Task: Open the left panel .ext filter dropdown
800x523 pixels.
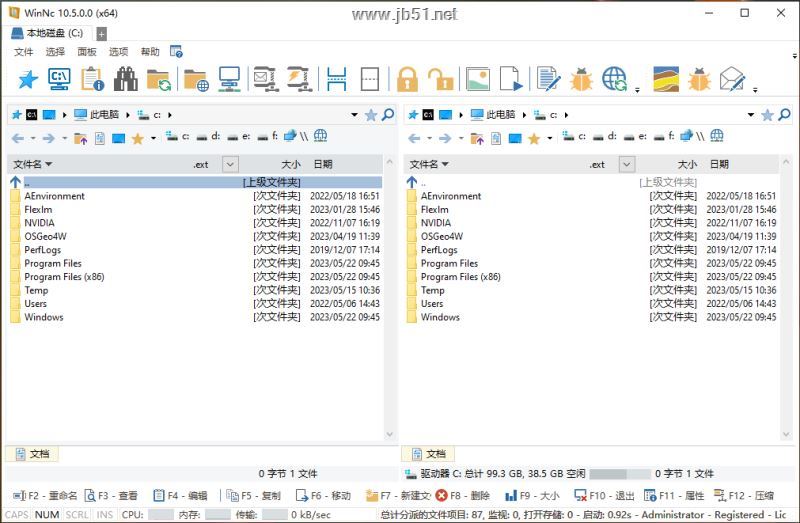Action: click(x=230, y=164)
